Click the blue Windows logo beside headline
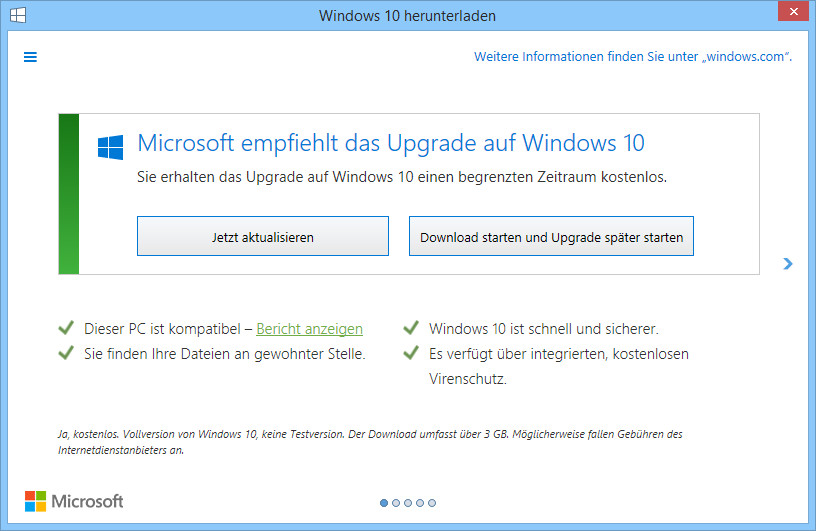 pos(110,147)
